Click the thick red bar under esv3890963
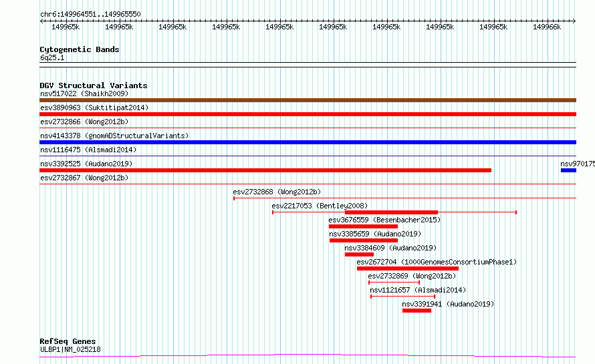595x364 pixels. (x=308, y=114)
